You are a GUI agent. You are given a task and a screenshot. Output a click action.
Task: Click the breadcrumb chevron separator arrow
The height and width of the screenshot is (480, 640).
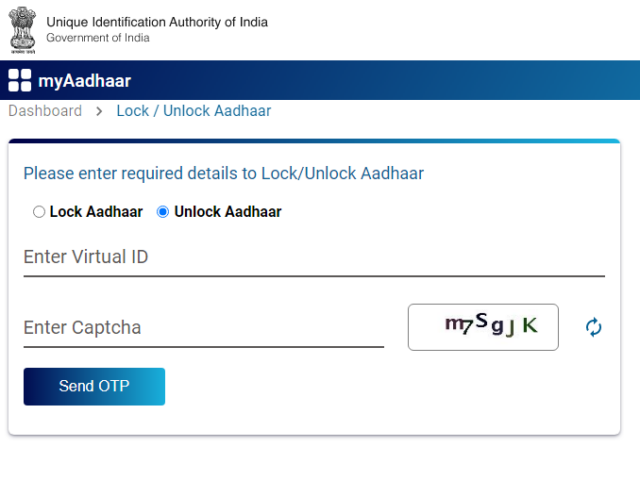coord(99,111)
